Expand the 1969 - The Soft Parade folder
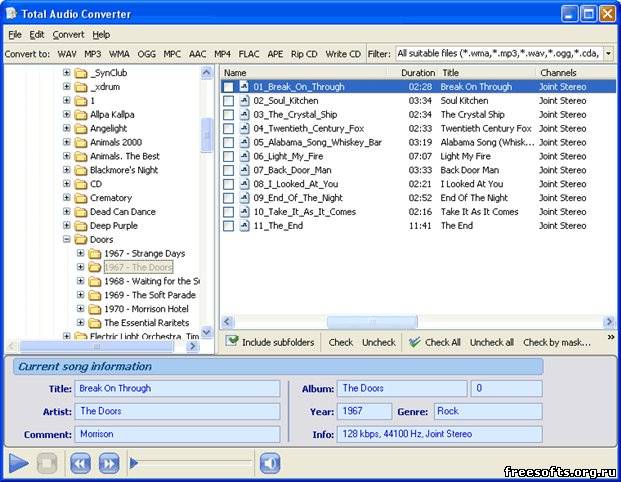This screenshot has width=621, height=482. (x=80, y=295)
